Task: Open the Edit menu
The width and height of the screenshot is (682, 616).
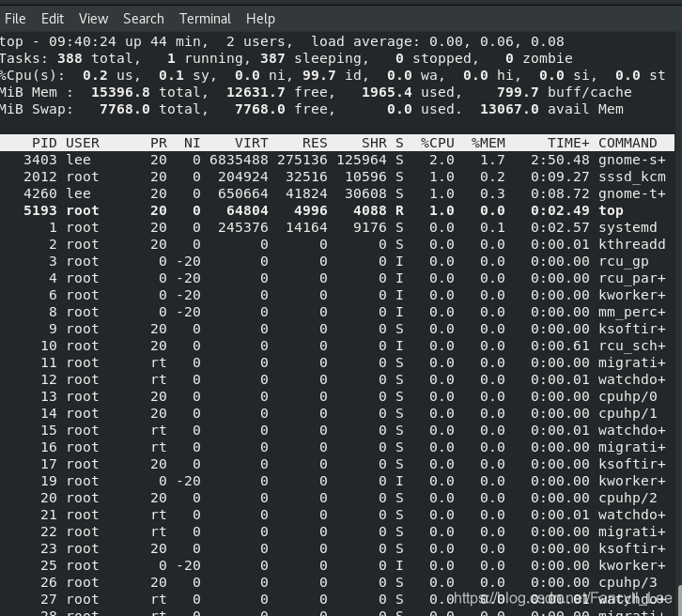Action: coord(53,19)
